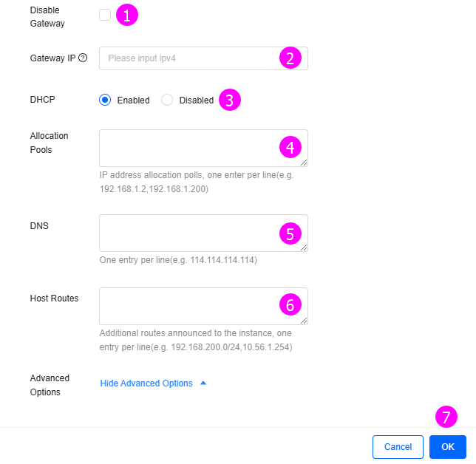The height and width of the screenshot is (464, 476).
Task: Click the magenta marker numbered 7
Action: pos(446,417)
